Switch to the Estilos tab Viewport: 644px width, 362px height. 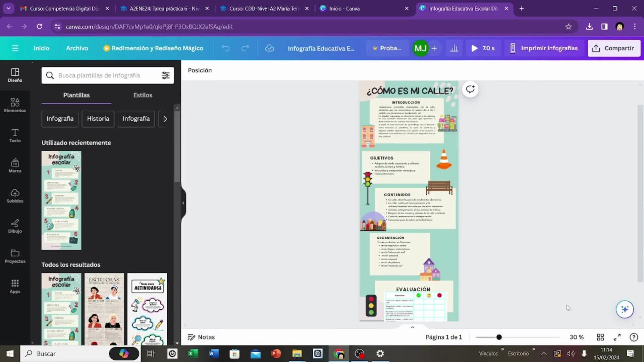click(143, 95)
